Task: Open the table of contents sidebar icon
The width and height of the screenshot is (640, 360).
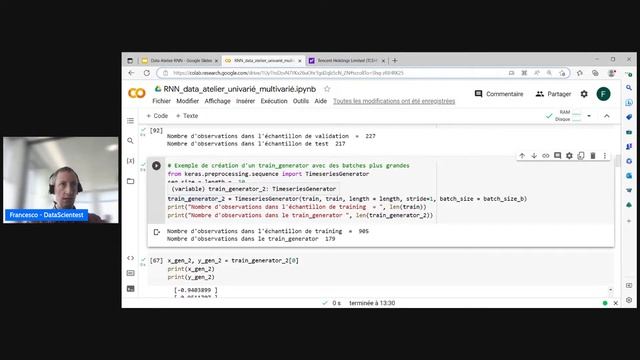Action: (130, 121)
